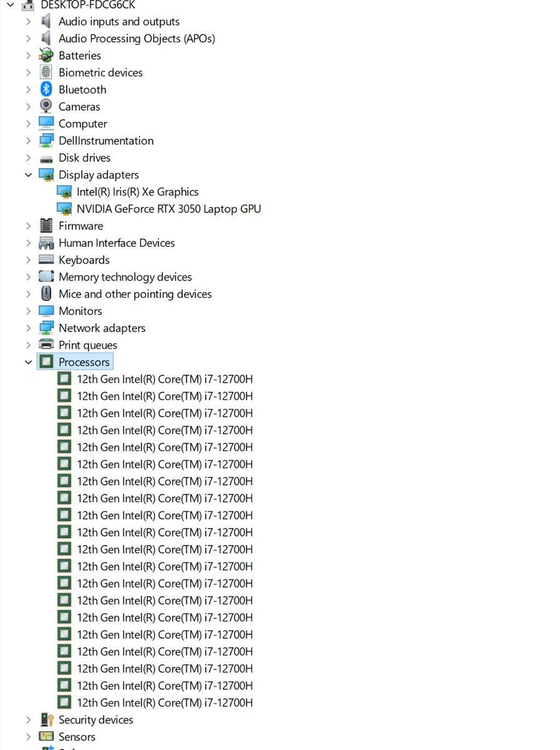
Task: Click the Audio inputs and outputs speaker icon
Action: tap(46, 21)
